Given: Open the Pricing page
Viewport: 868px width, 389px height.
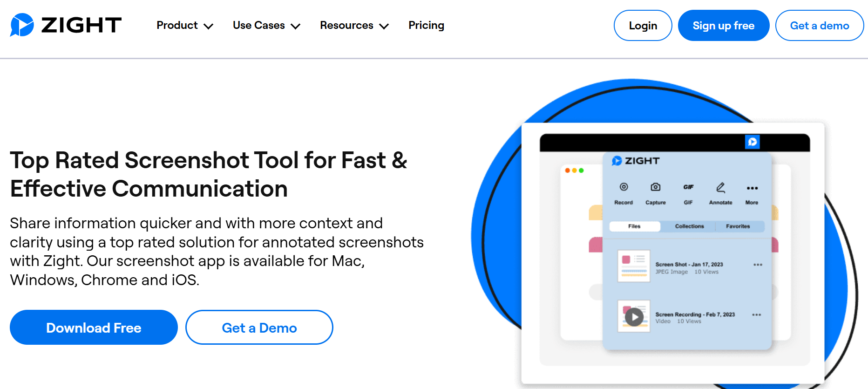Looking at the screenshot, I should pyautogui.click(x=426, y=25).
